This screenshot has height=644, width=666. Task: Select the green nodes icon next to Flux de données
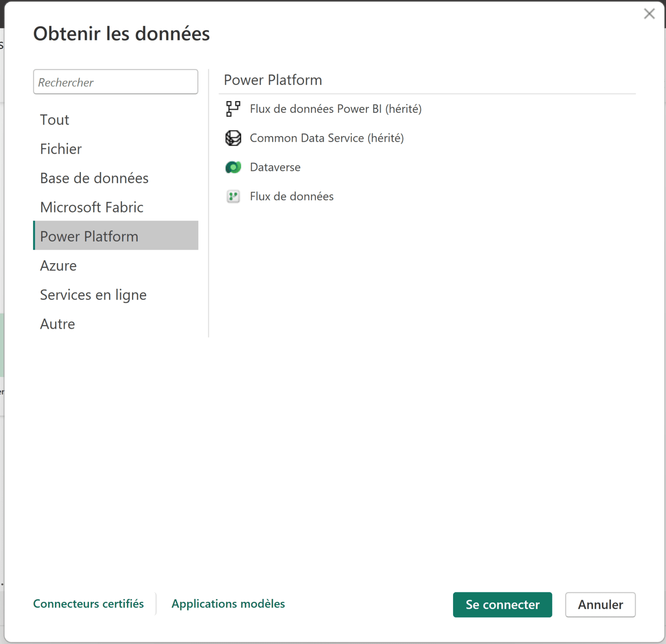233,196
